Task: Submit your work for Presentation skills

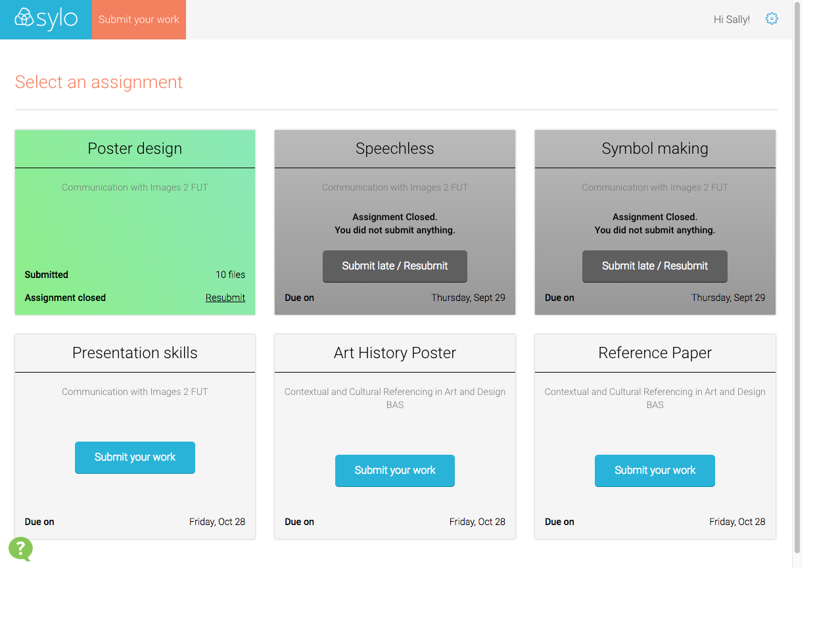Action: pyautogui.click(x=135, y=457)
